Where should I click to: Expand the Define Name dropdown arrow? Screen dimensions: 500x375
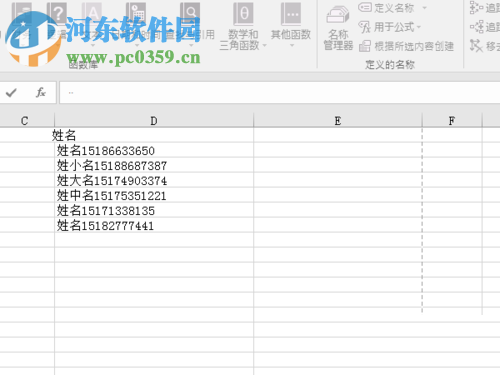pos(424,7)
